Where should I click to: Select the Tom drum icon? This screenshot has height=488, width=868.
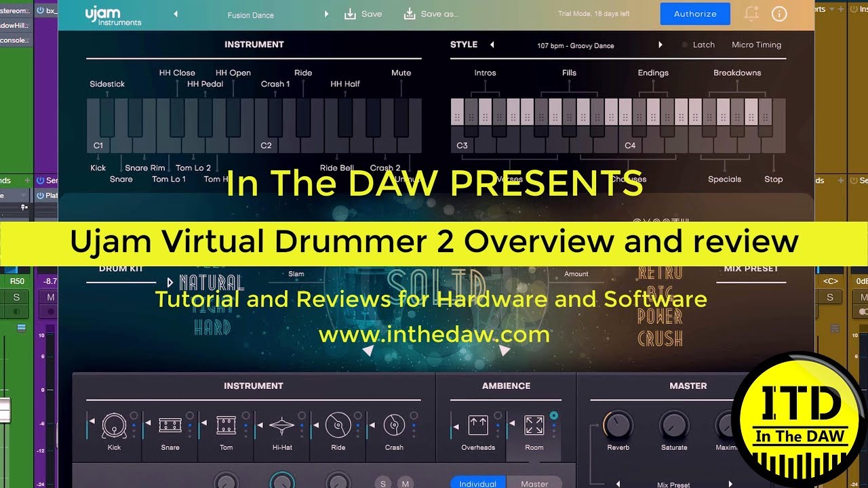coord(226,426)
